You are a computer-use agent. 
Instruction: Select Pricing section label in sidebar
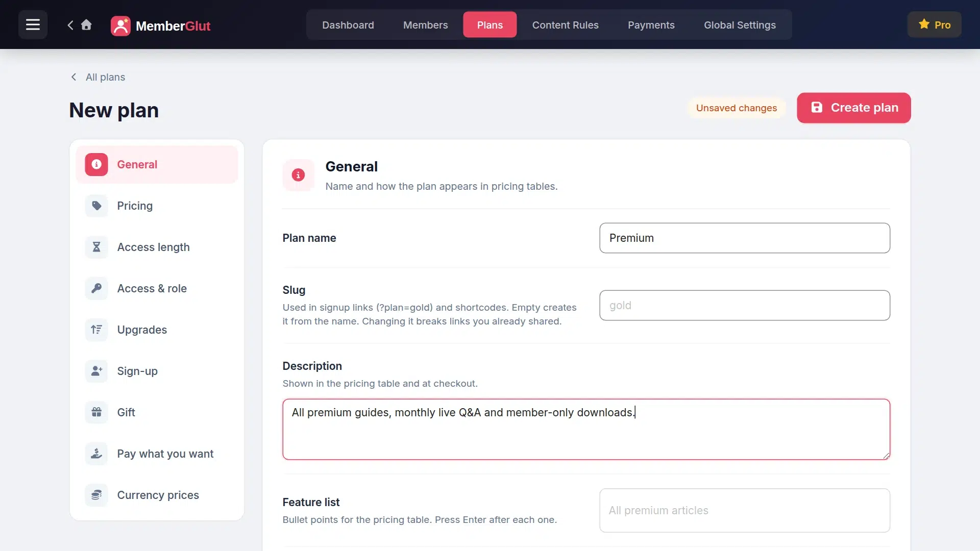(x=135, y=206)
